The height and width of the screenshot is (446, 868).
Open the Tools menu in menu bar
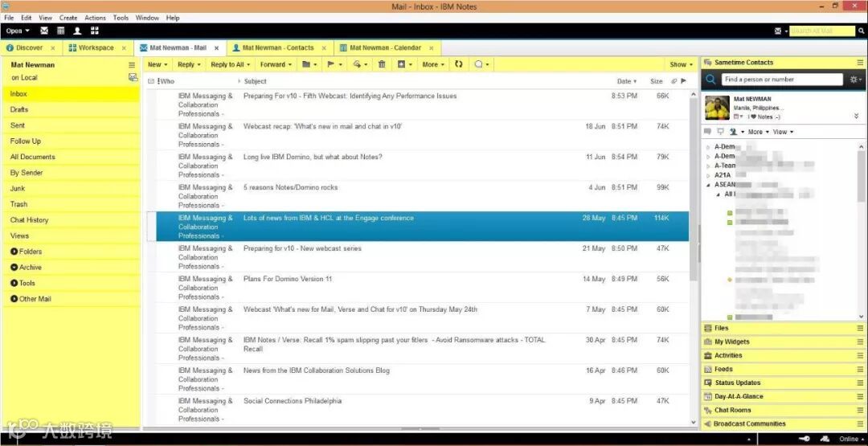point(121,18)
